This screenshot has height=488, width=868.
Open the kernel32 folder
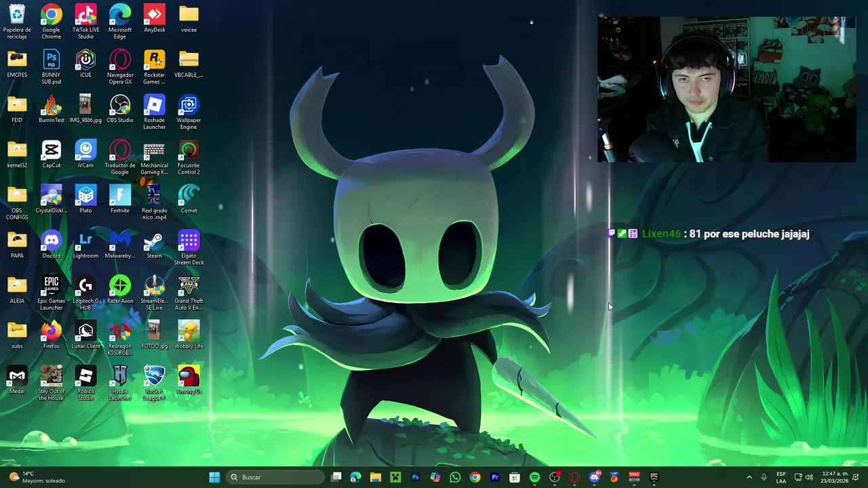click(x=17, y=155)
